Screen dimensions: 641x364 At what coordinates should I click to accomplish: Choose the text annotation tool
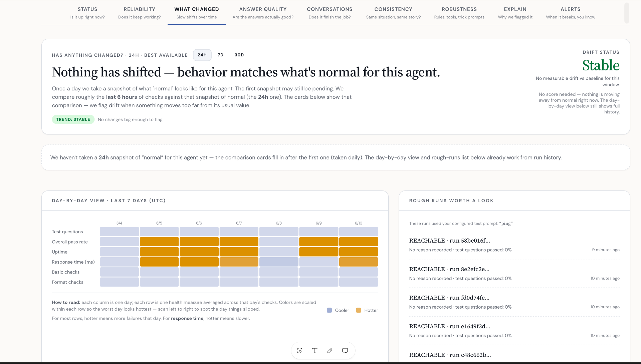coord(314,351)
